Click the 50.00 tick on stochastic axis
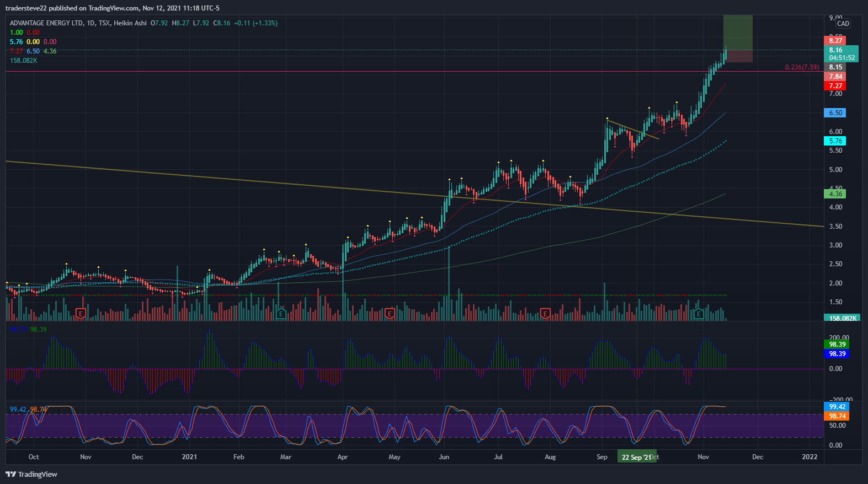The image size is (868, 484). 837,426
